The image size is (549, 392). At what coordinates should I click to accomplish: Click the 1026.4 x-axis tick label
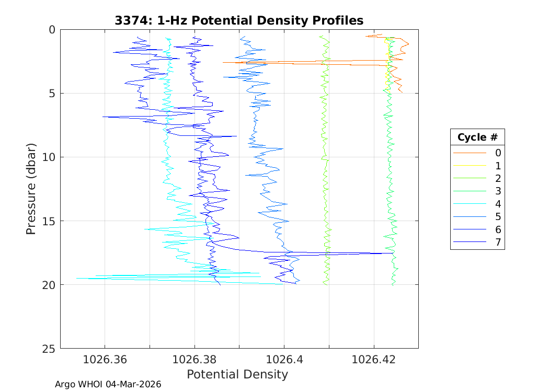(x=284, y=360)
